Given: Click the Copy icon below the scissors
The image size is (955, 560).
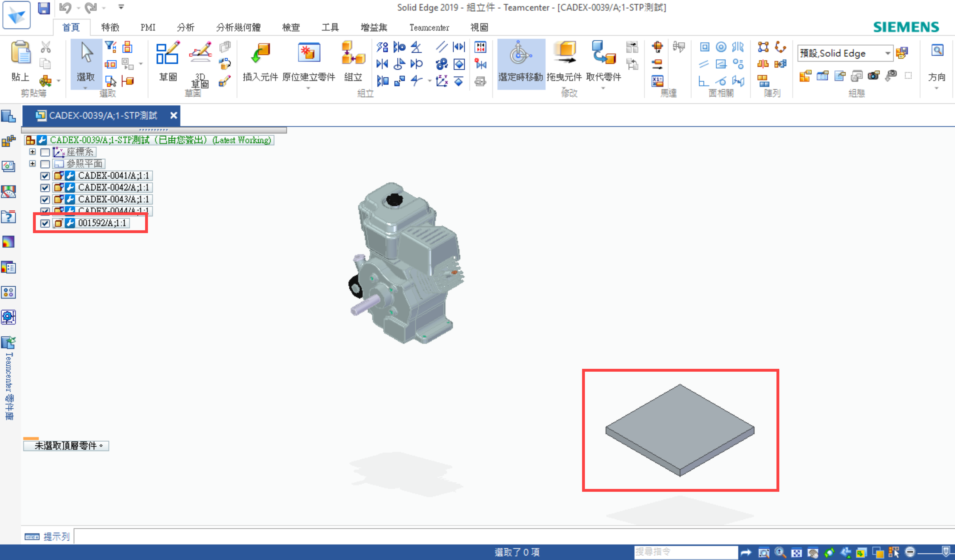Looking at the screenshot, I should coord(46,64).
